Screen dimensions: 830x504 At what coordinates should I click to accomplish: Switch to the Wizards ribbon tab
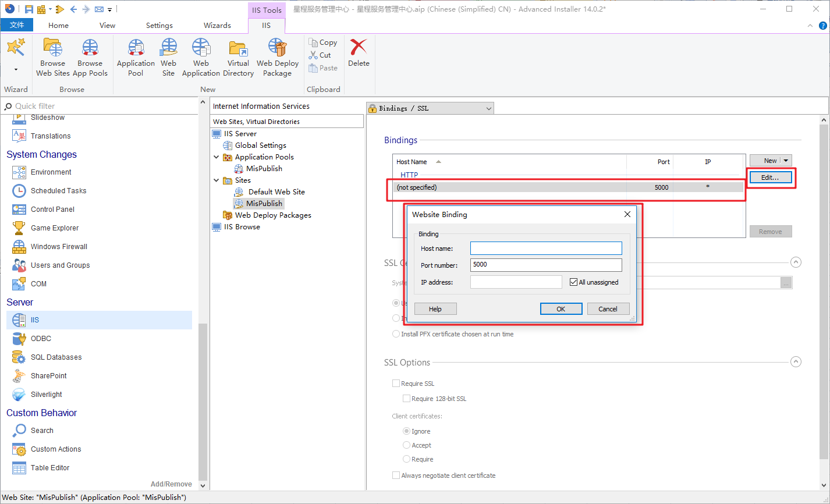(x=217, y=25)
